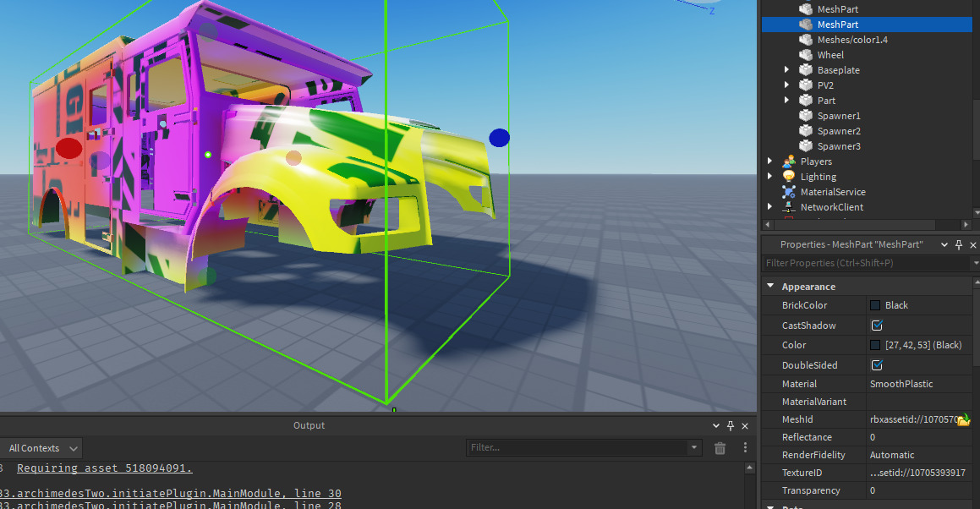
Task: Click the Output Filter text field
Action: tap(577, 448)
